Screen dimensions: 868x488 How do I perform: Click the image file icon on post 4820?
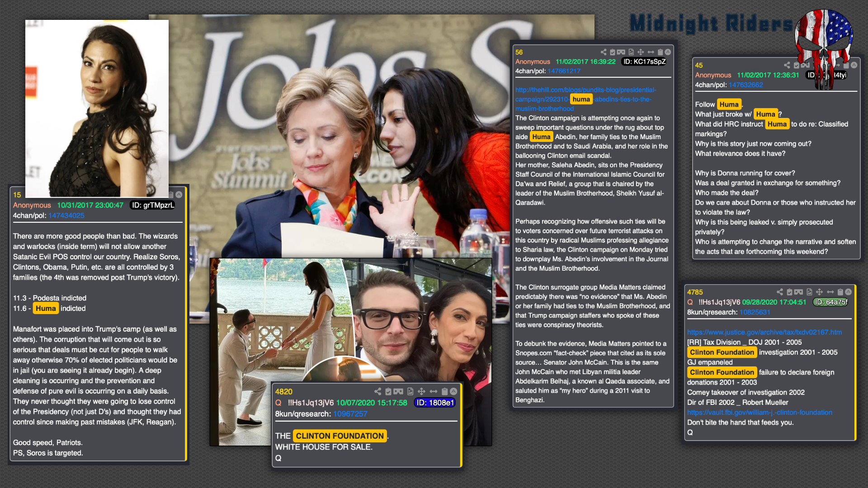click(410, 391)
